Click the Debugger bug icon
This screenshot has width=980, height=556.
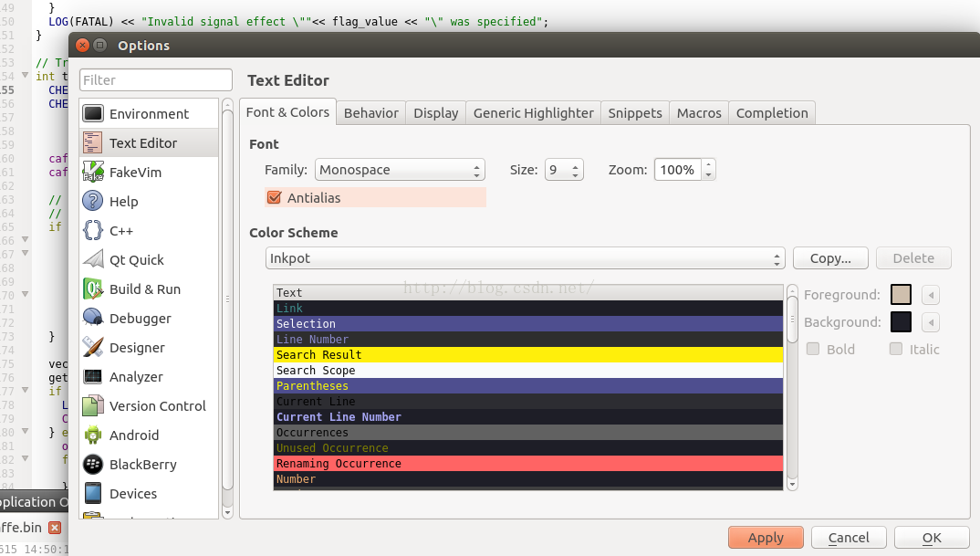[92, 318]
